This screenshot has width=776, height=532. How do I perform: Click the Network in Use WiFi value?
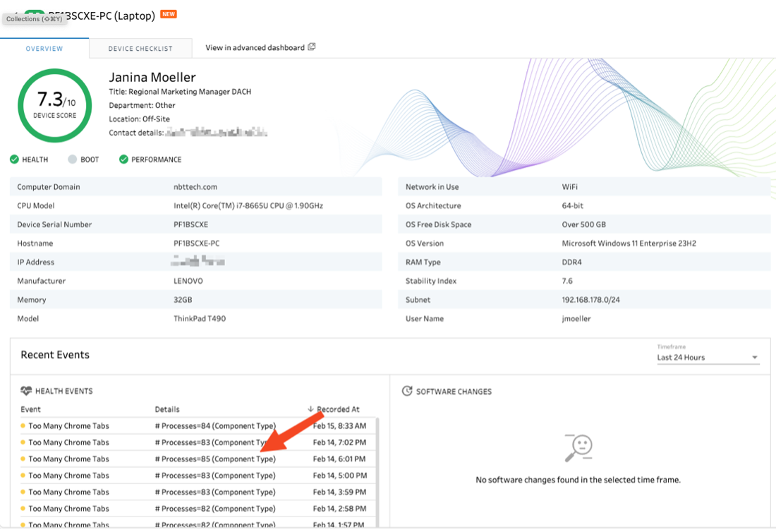point(569,187)
